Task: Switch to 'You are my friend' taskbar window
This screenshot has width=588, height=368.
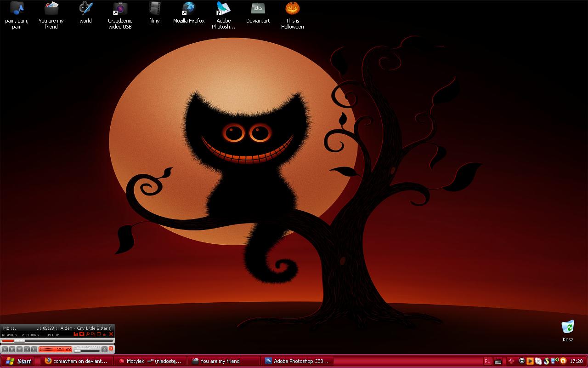Action: pyautogui.click(x=223, y=361)
